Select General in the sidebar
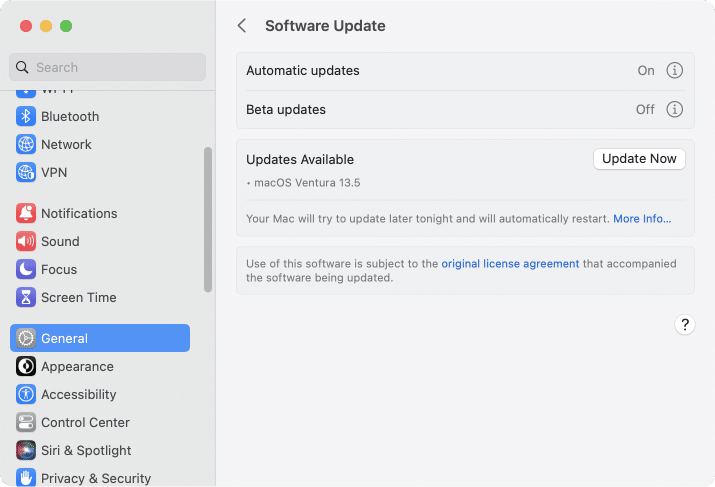The image size is (715, 487). [99, 338]
